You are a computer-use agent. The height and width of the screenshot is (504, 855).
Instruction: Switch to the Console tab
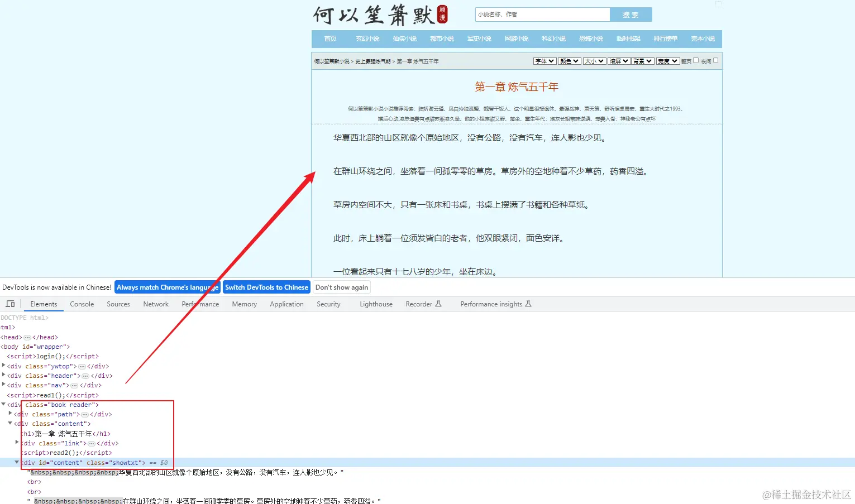point(82,304)
